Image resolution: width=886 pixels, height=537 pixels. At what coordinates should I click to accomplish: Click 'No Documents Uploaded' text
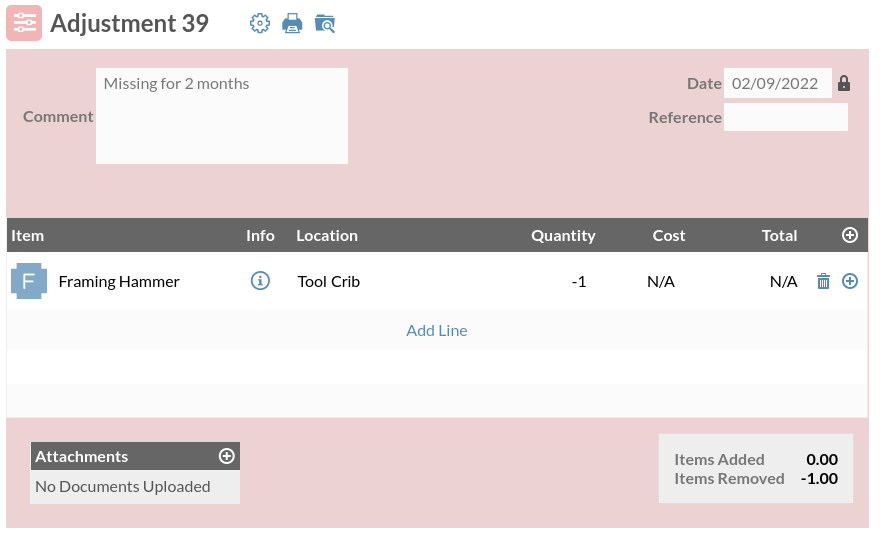(123, 487)
